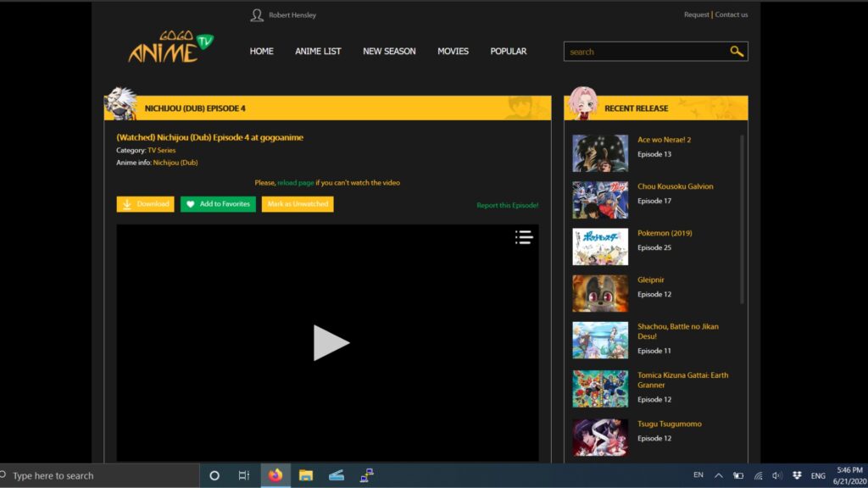Open the Dropbox tray icon
Viewport: 868px width, 488px height.
pos(797,475)
